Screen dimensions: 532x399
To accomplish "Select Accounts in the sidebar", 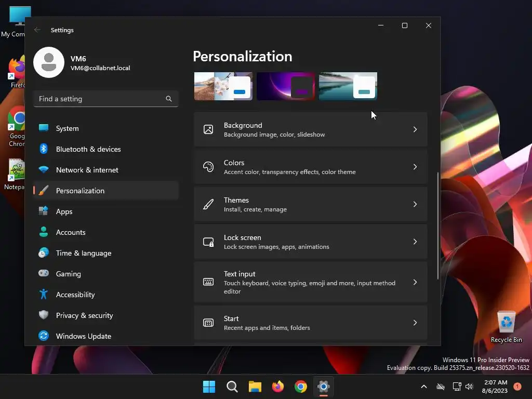I will tap(106, 232).
